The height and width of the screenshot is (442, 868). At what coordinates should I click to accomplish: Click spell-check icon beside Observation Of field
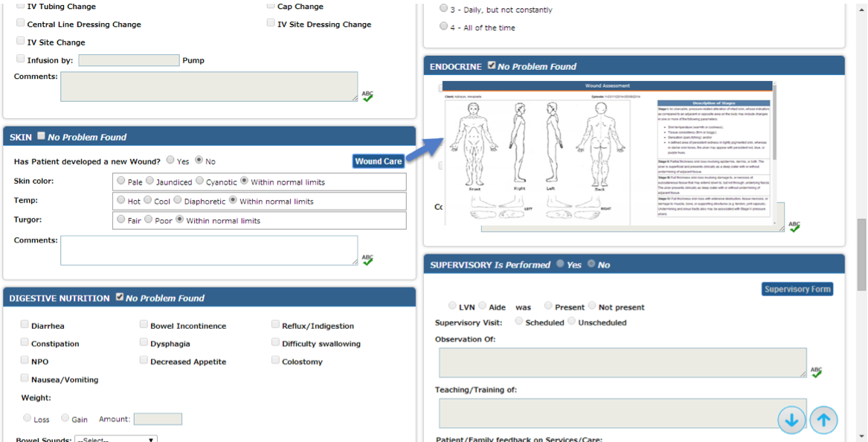(817, 372)
